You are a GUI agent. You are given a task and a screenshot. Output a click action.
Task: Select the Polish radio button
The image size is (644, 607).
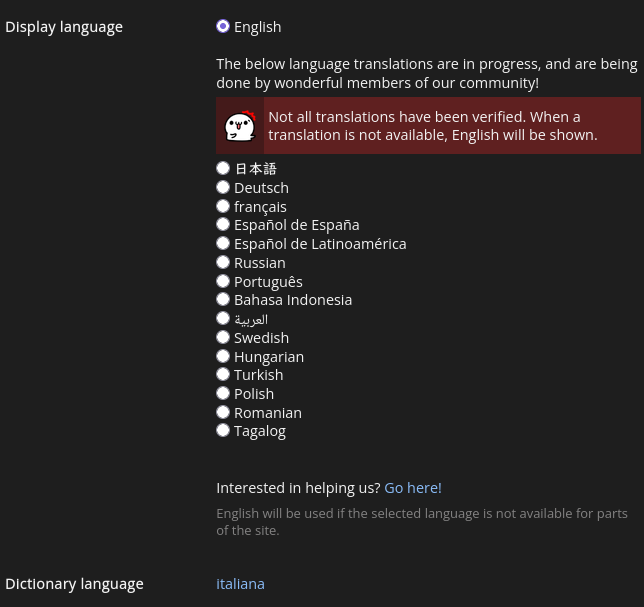click(223, 393)
